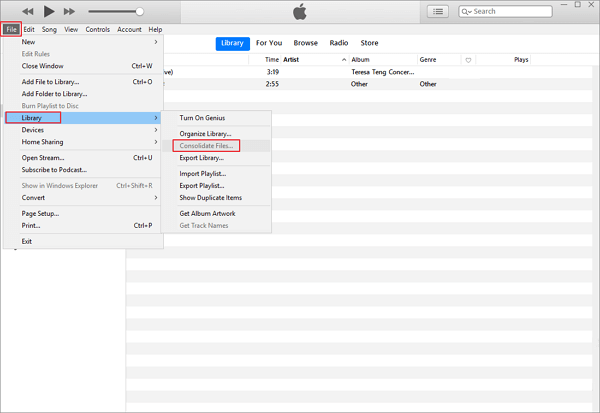Viewport: 600px width, 413px height.
Task: Open Page Setup
Action: (83, 214)
